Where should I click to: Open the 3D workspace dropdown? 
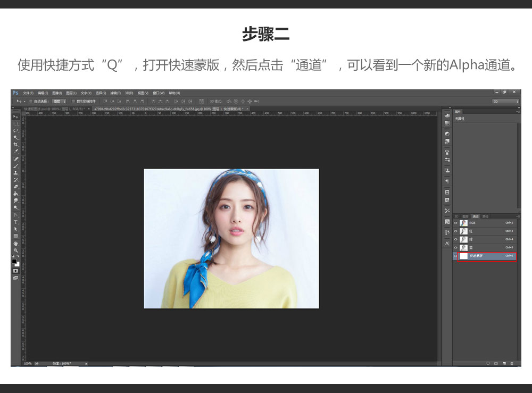(505, 101)
